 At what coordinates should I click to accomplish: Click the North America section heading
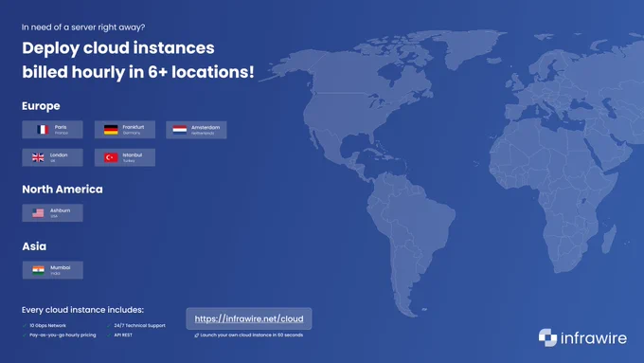[63, 190]
